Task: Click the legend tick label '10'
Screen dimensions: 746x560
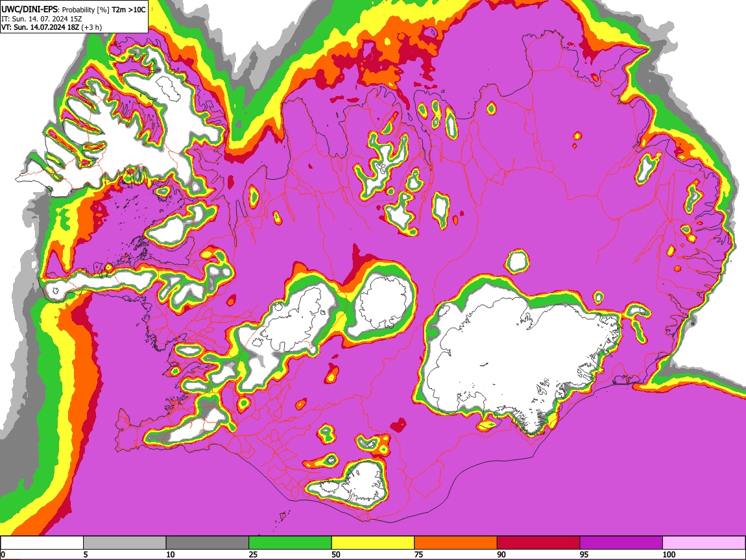Action: coord(171,554)
